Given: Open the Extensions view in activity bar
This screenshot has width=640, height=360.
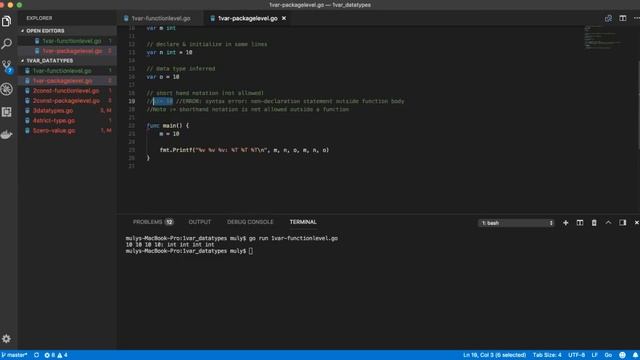Looking at the screenshot, I should click(x=7, y=111).
